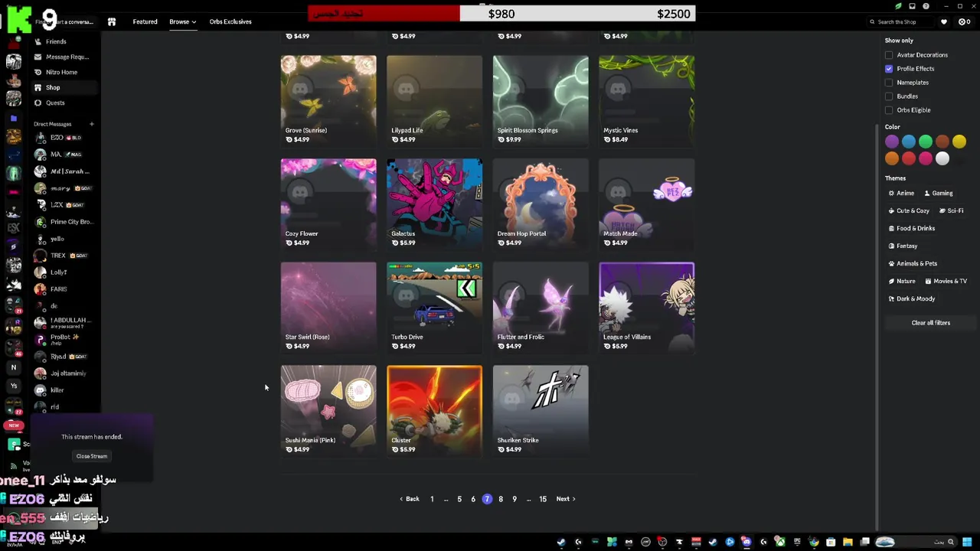Screen dimensions: 980x551
Task: Open the Turbo Drive profile effect card
Action: tap(435, 307)
